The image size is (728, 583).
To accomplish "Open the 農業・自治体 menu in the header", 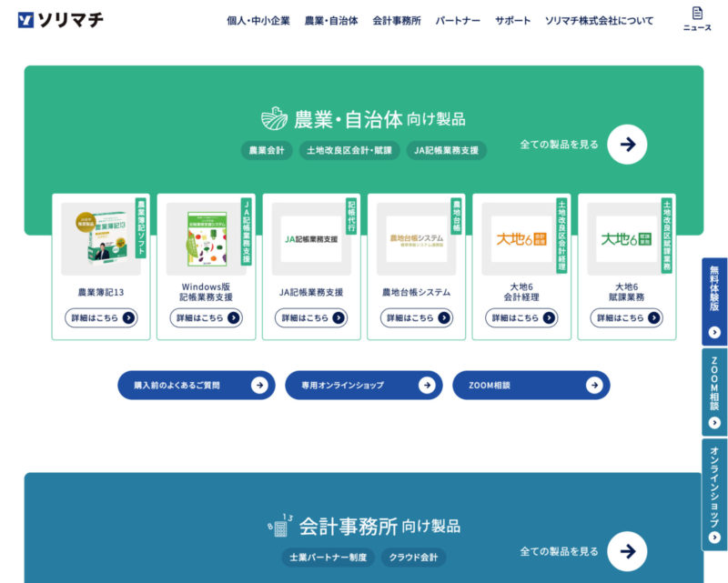I will click(x=331, y=21).
